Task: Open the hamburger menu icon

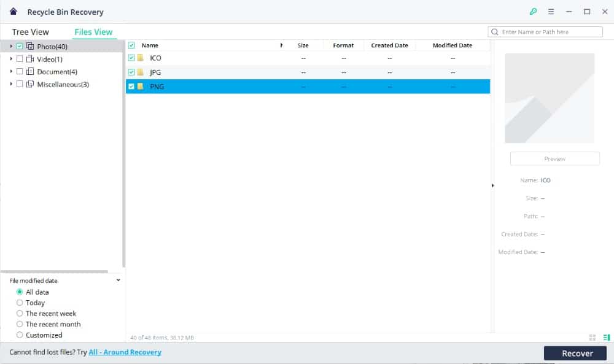Action: [551, 12]
